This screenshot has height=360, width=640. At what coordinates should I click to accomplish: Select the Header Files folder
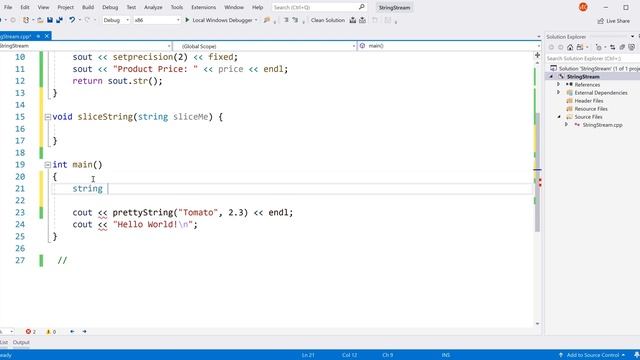[x=589, y=101]
